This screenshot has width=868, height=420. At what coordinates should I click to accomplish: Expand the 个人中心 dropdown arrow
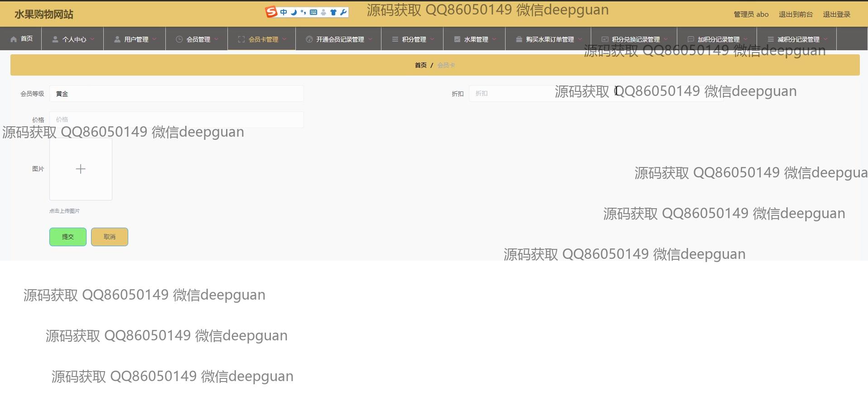(x=92, y=39)
